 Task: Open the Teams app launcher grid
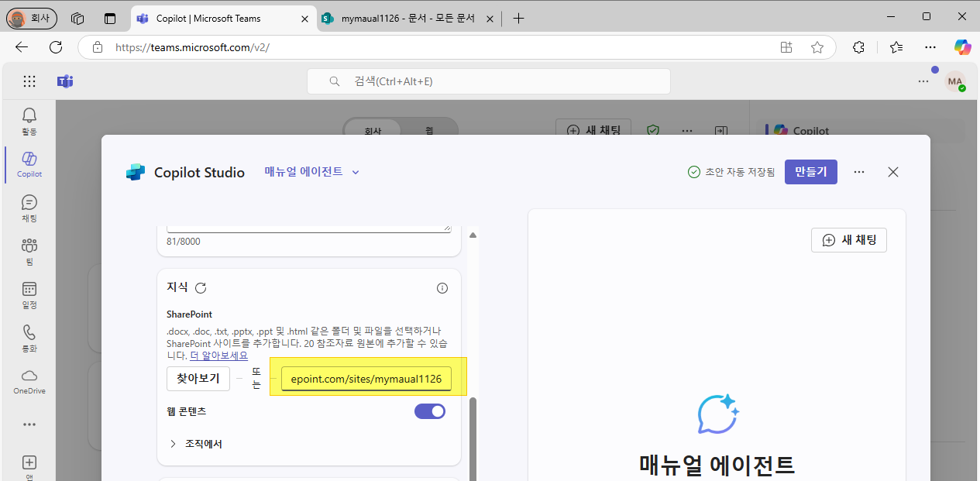[x=29, y=81]
